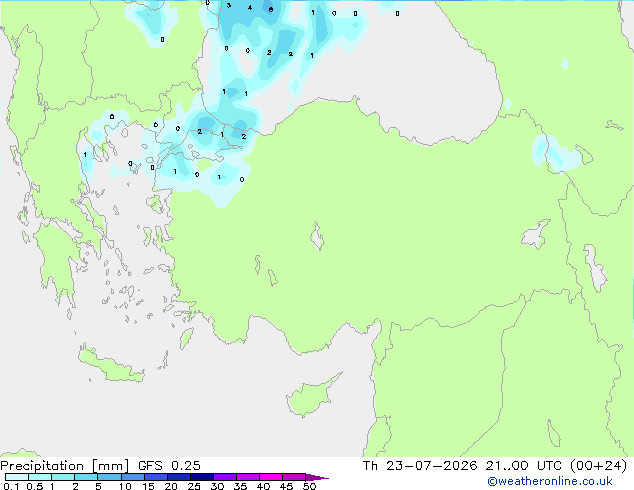Select the 2–5 mm legend swatch
Screen dimensions: 634x490
click(x=86, y=477)
